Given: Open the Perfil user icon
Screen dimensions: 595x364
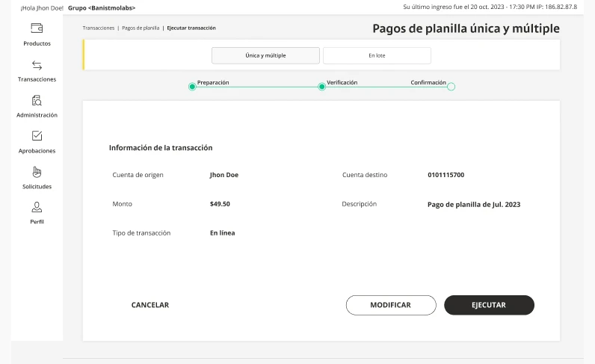Looking at the screenshot, I should point(37,207).
